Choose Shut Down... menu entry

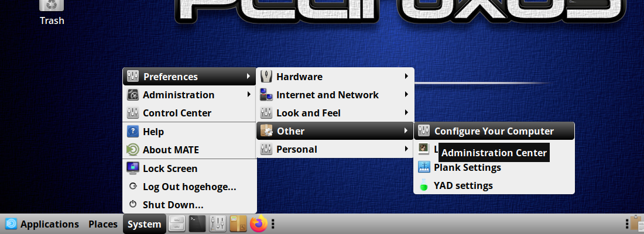point(189,204)
